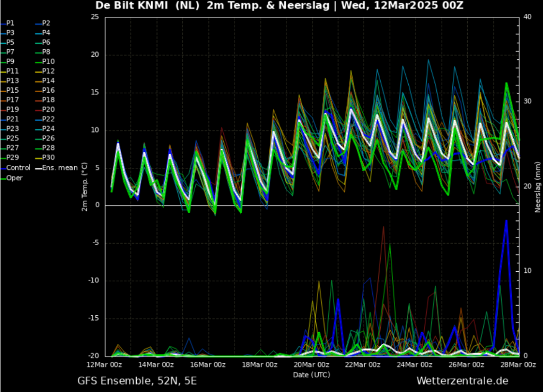Click the P24 legend entry
This screenshot has height=392, width=543.
48,129
